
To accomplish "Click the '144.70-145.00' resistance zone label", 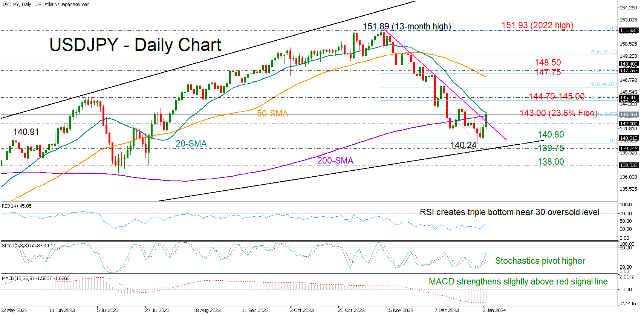I will (557, 96).
